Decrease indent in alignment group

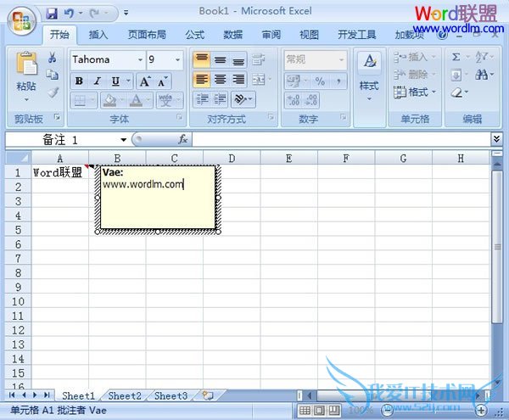(202, 99)
